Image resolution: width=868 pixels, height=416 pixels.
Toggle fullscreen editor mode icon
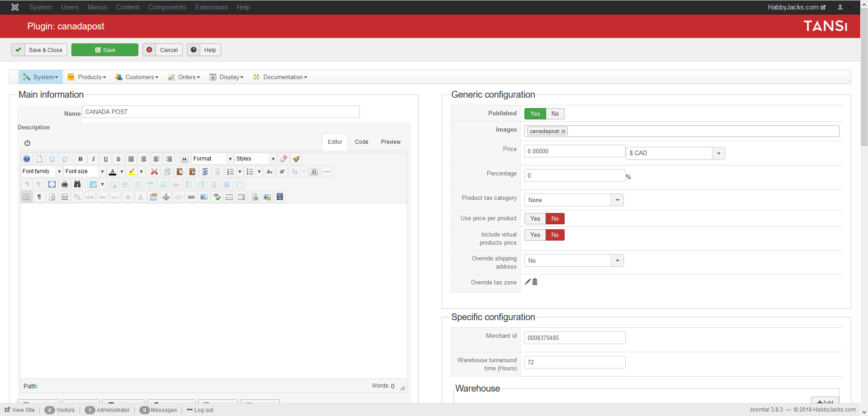point(52,184)
